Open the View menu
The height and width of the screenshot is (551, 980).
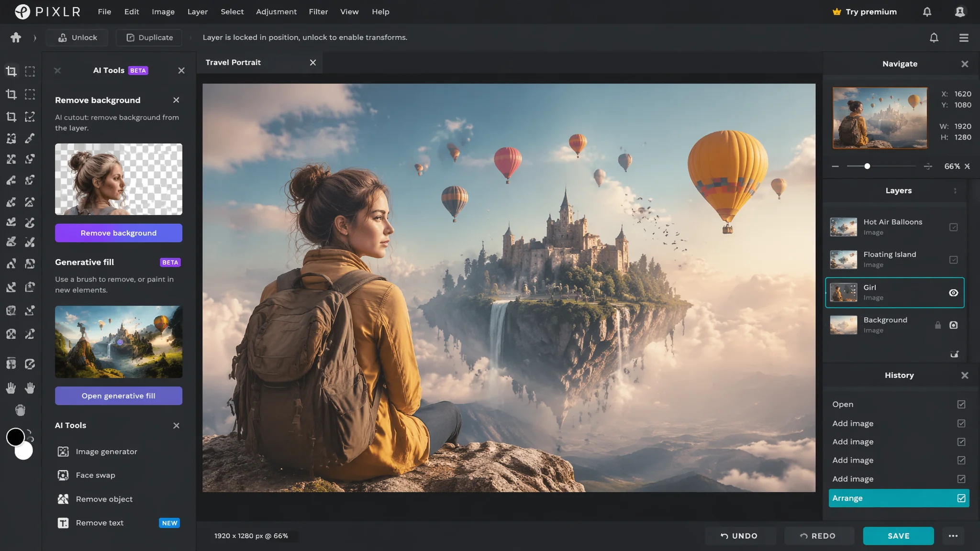(x=349, y=11)
